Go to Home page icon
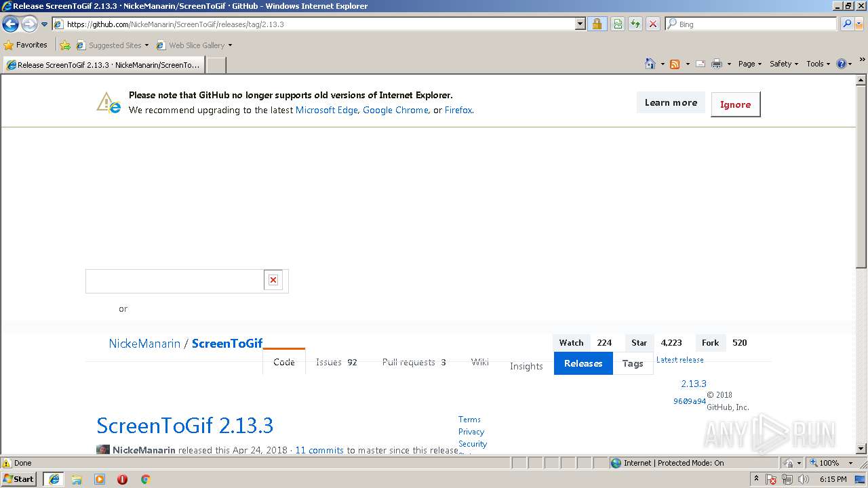 coord(650,64)
